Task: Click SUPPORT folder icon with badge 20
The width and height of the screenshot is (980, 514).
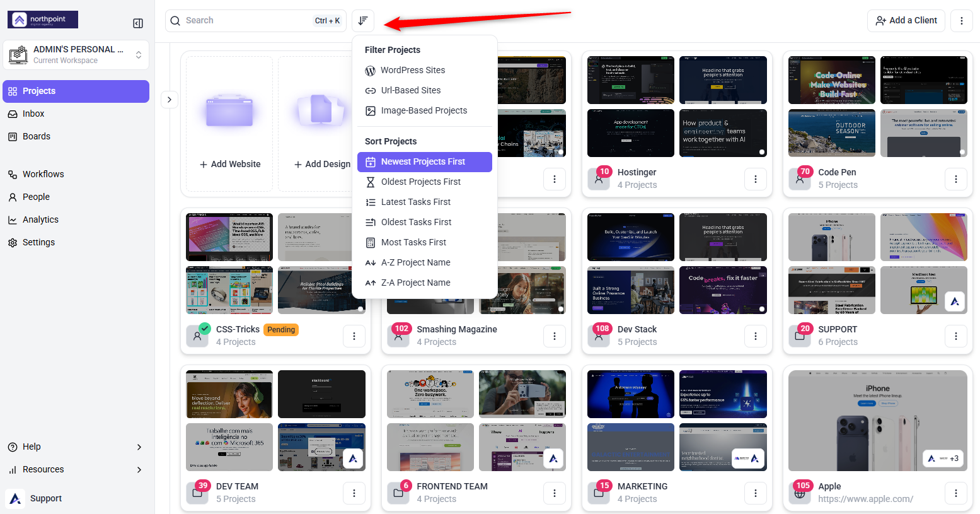Action: tap(800, 336)
